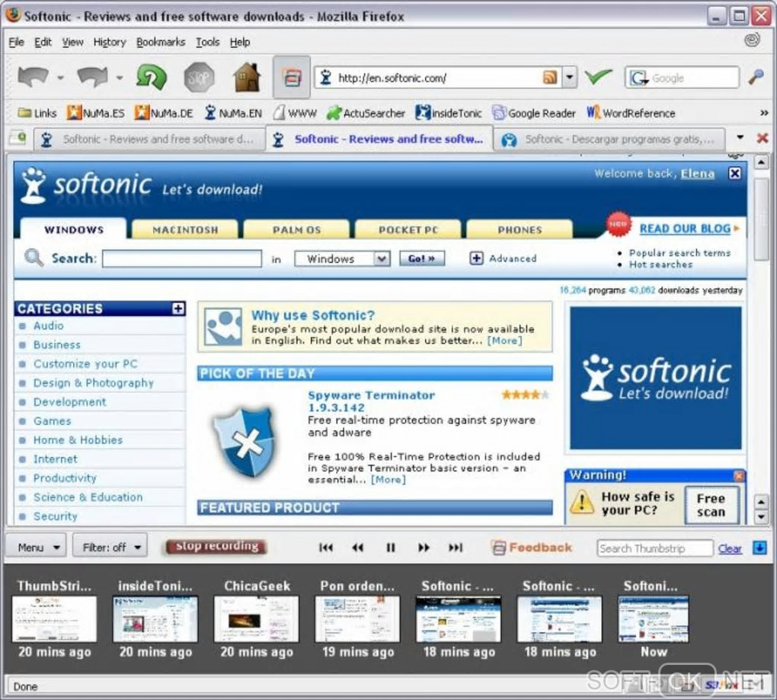The image size is (777, 700).
Task: Open the Links bookmarks folder
Action: pos(37,113)
